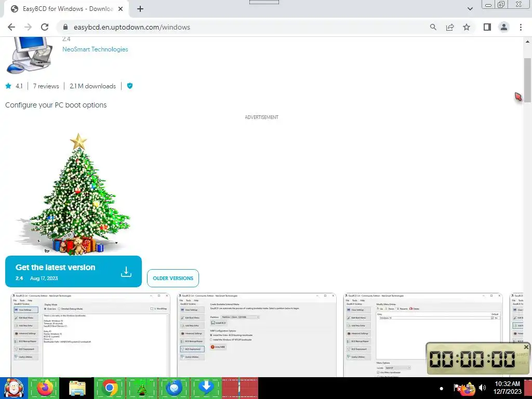Click the taskbar clock showing 10:32 AM
Image resolution: width=532 pixels, height=399 pixels.
click(x=507, y=388)
